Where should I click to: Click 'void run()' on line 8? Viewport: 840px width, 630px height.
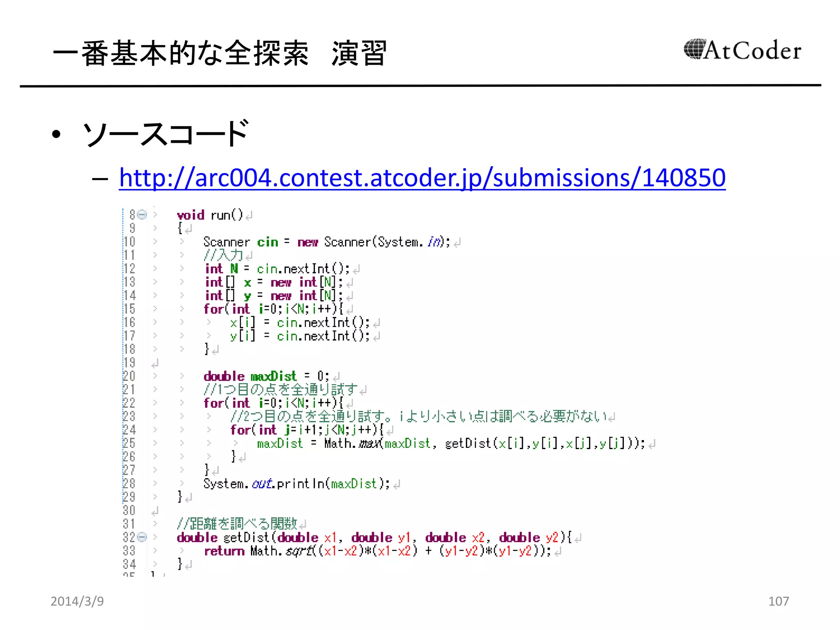tap(210, 215)
